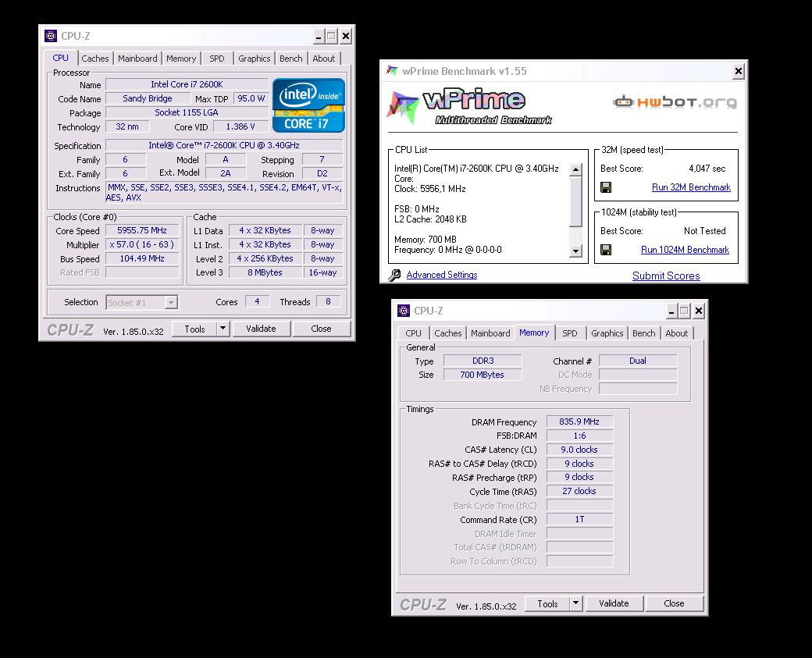Viewport: 812px width, 658px height.
Task: Click the wrench icon beside Advanced Settings
Action: pos(394,275)
